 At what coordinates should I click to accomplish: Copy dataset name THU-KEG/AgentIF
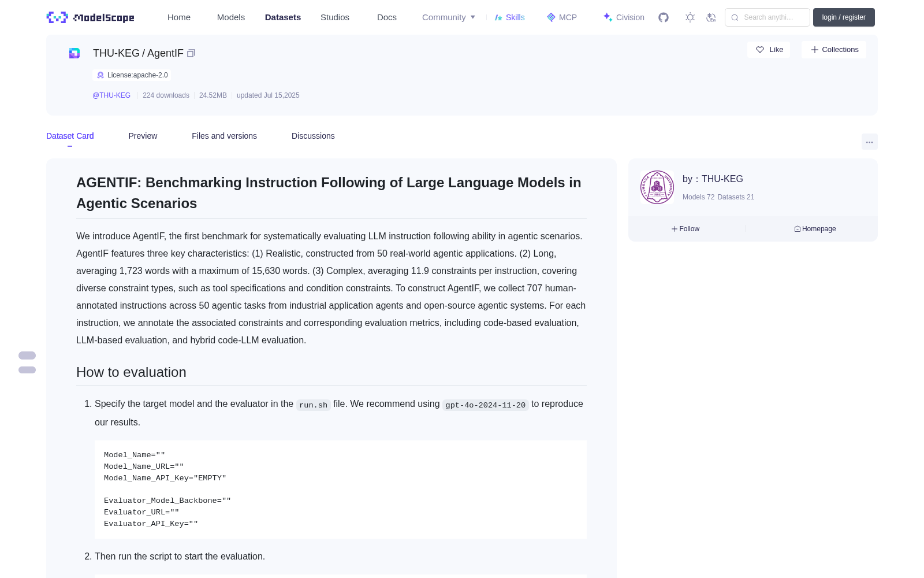pos(191,53)
